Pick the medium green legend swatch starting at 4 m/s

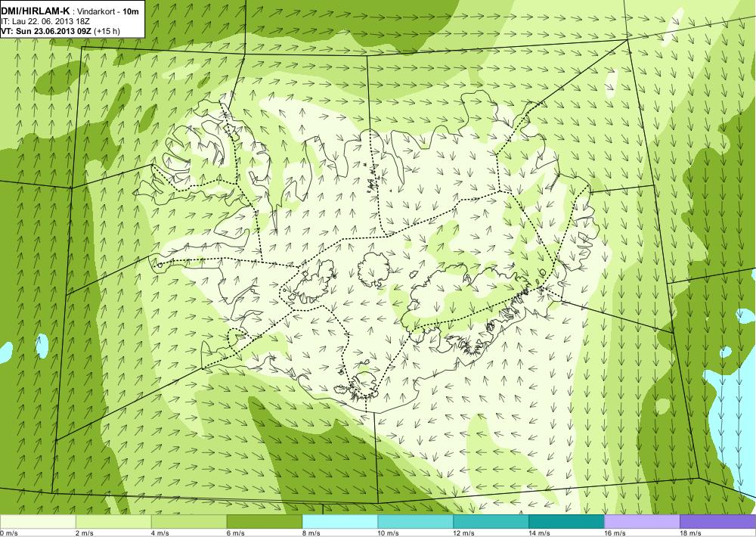[x=189, y=522]
